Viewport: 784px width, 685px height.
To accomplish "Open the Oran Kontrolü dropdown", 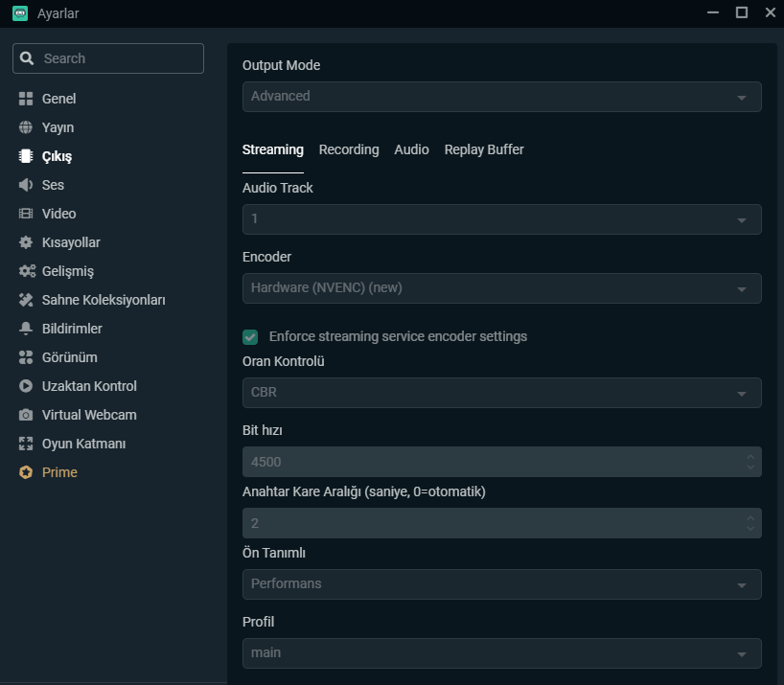I will (x=502, y=393).
